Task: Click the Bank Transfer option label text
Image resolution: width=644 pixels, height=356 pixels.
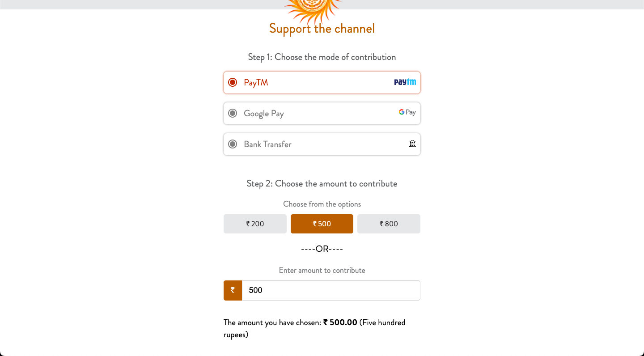Action: (x=267, y=144)
